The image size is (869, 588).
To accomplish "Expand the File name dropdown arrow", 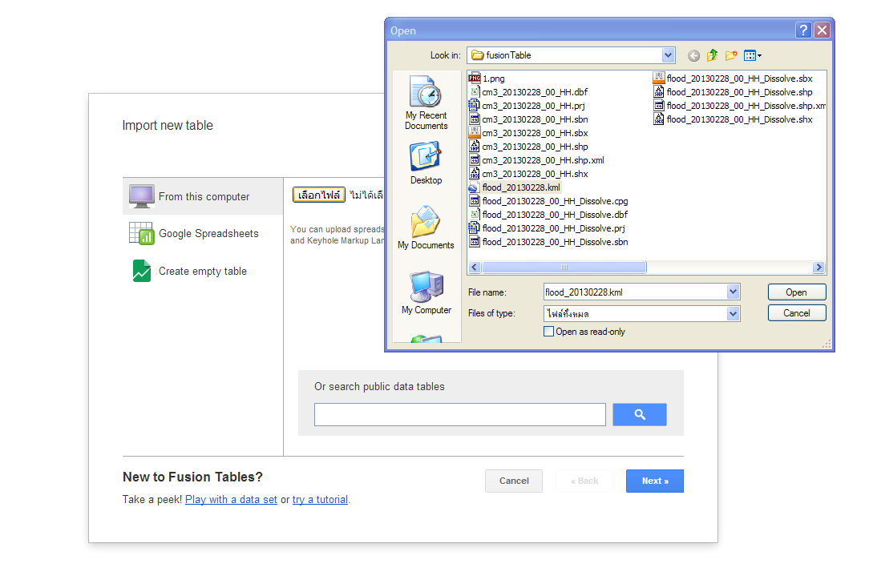I will (x=733, y=292).
